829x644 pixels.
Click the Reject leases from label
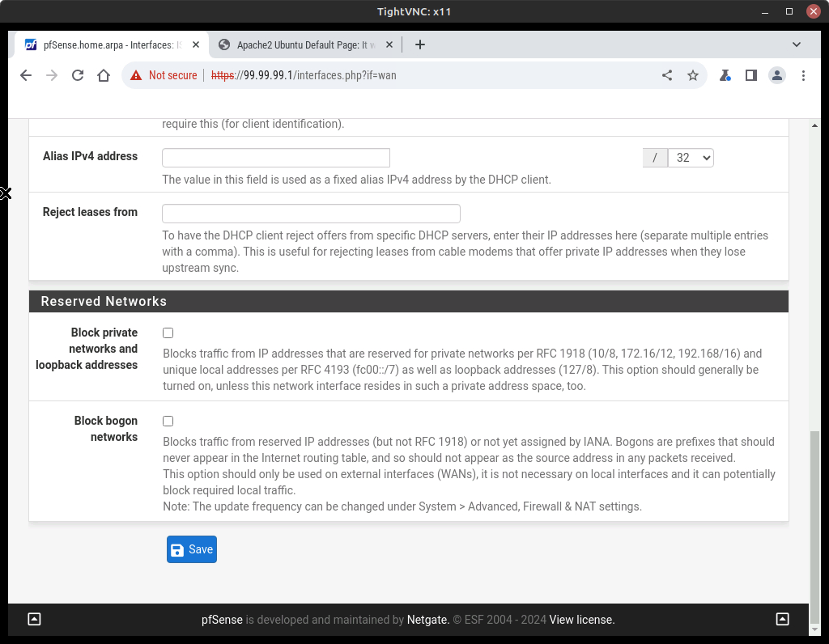pos(90,212)
